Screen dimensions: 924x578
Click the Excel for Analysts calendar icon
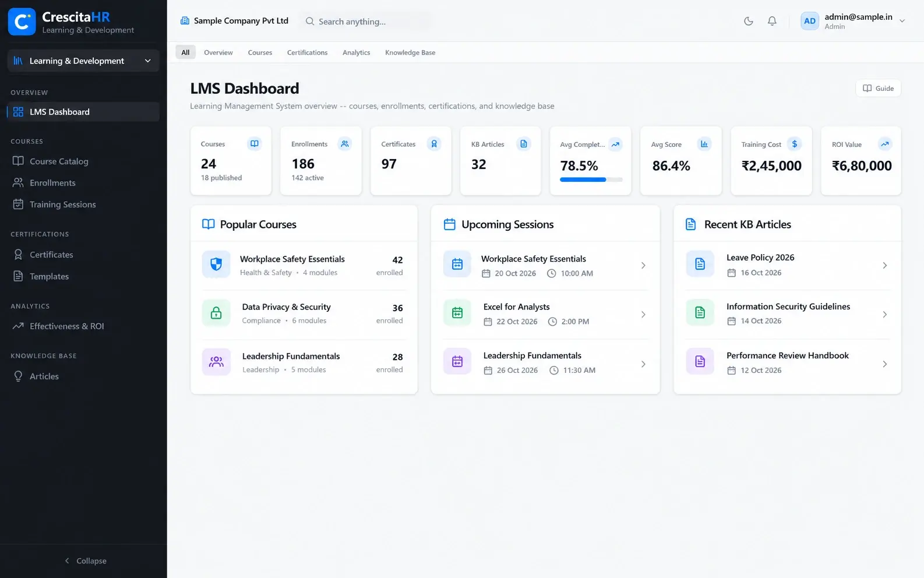(457, 313)
